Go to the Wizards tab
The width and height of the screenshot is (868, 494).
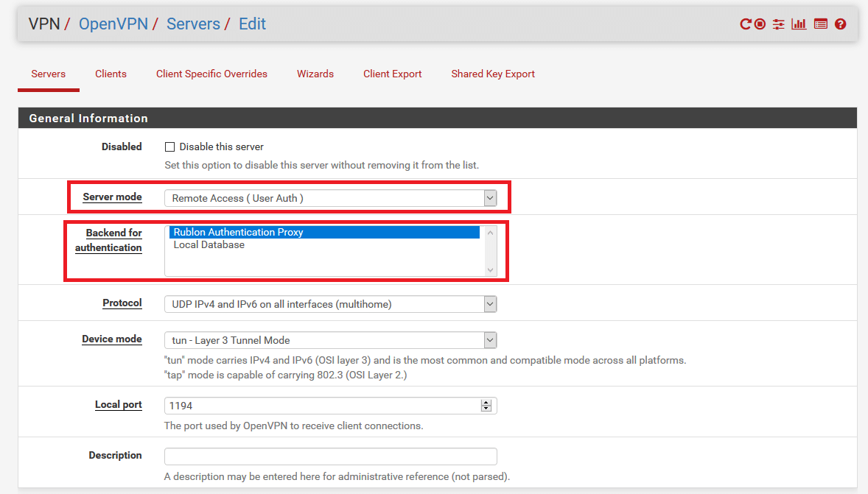point(315,74)
